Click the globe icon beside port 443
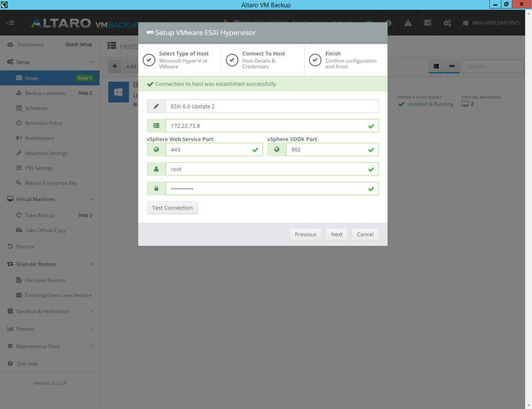The image size is (532, 409). 156,150
